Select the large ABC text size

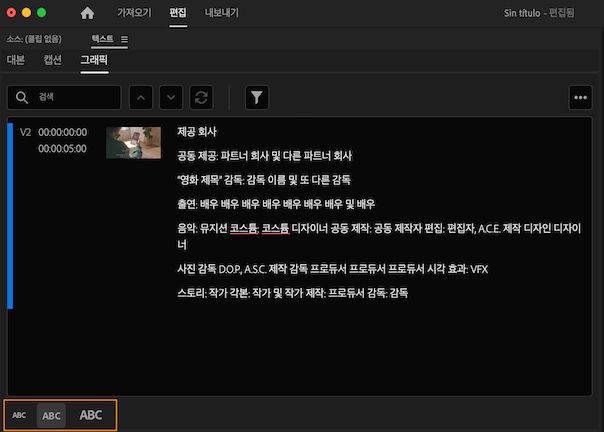click(x=91, y=415)
